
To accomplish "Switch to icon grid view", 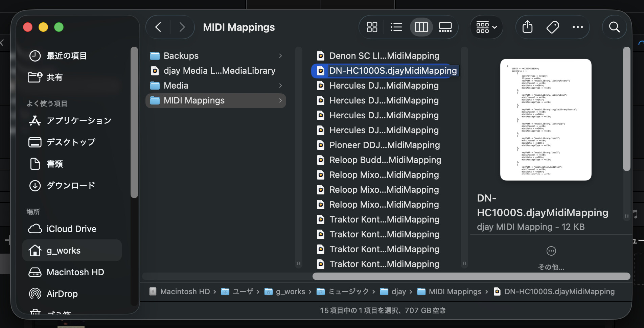I will pos(372,27).
